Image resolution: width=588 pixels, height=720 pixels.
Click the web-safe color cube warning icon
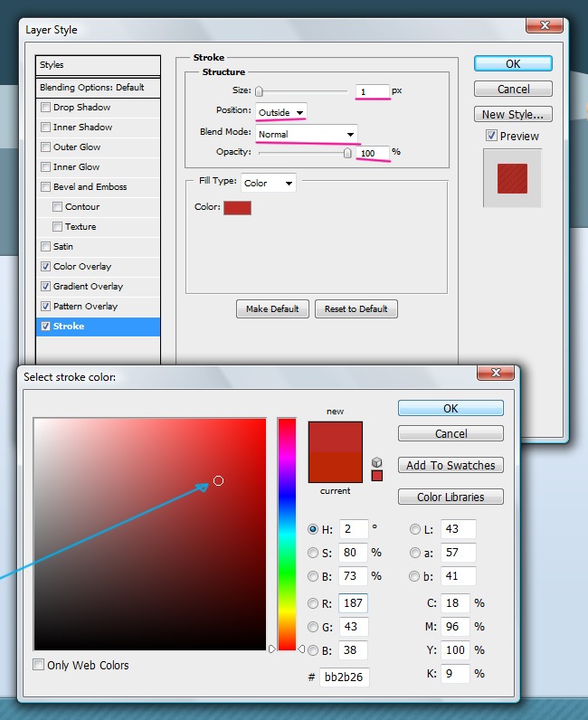(x=376, y=461)
